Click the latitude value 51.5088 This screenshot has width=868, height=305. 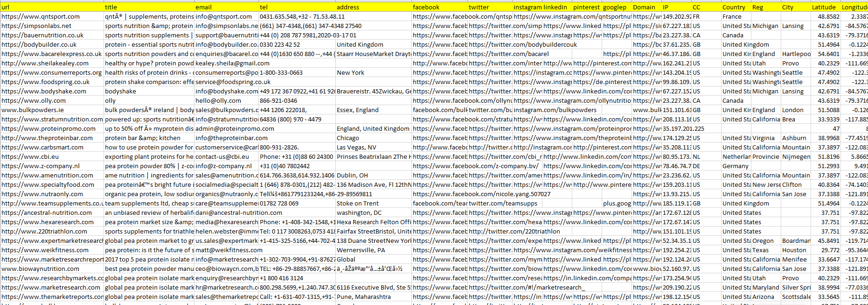tap(826, 110)
